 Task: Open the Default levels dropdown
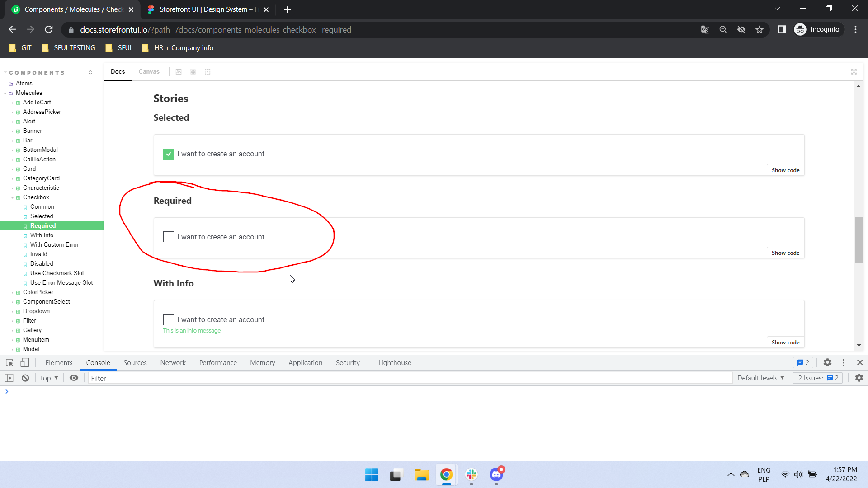(760, 378)
